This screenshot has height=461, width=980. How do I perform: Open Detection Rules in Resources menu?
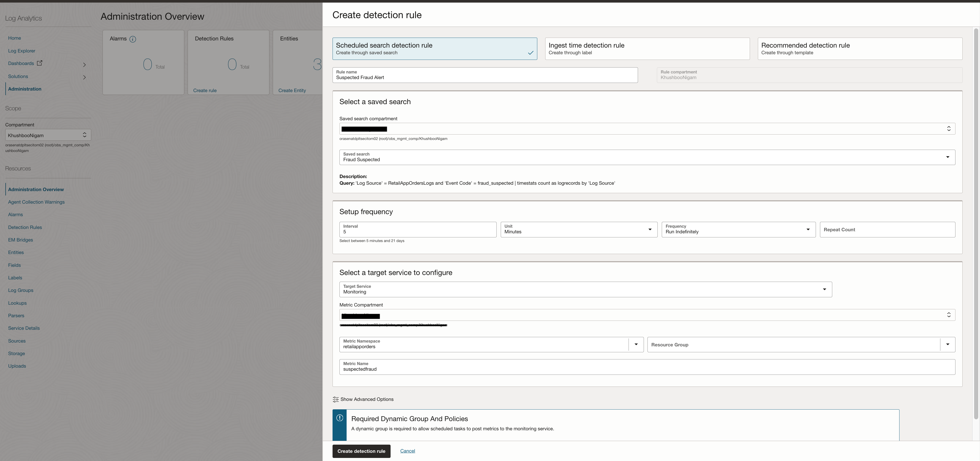point(25,227)
